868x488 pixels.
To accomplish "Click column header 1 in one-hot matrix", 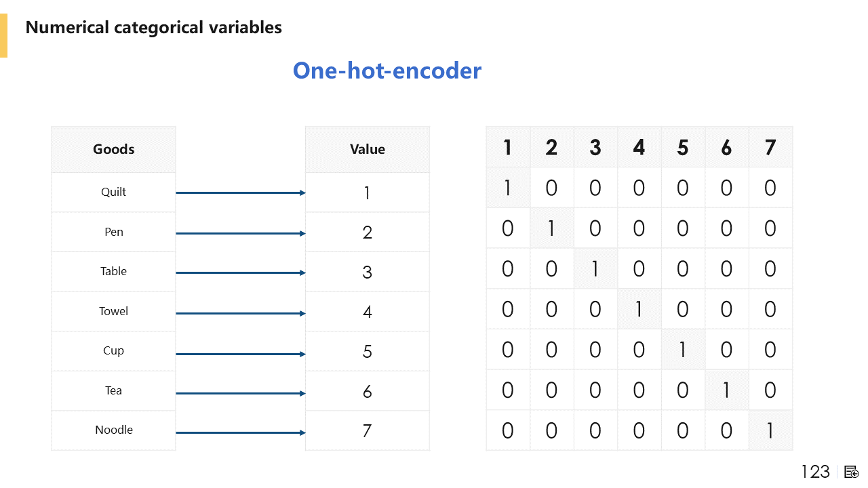I will [x=507, y=147].
